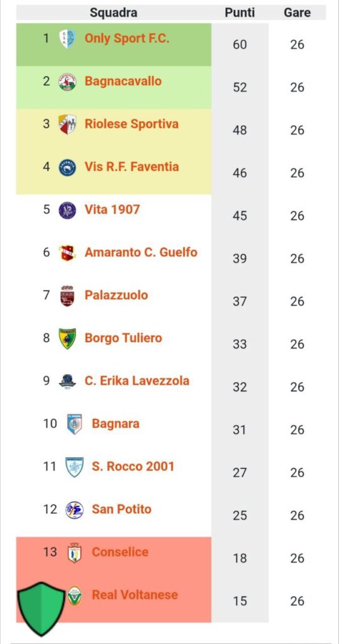339x644 pixels.
Task: Open the S. Rocco 2001 team link
Action: pyautogui.click(x=133, y=467)
